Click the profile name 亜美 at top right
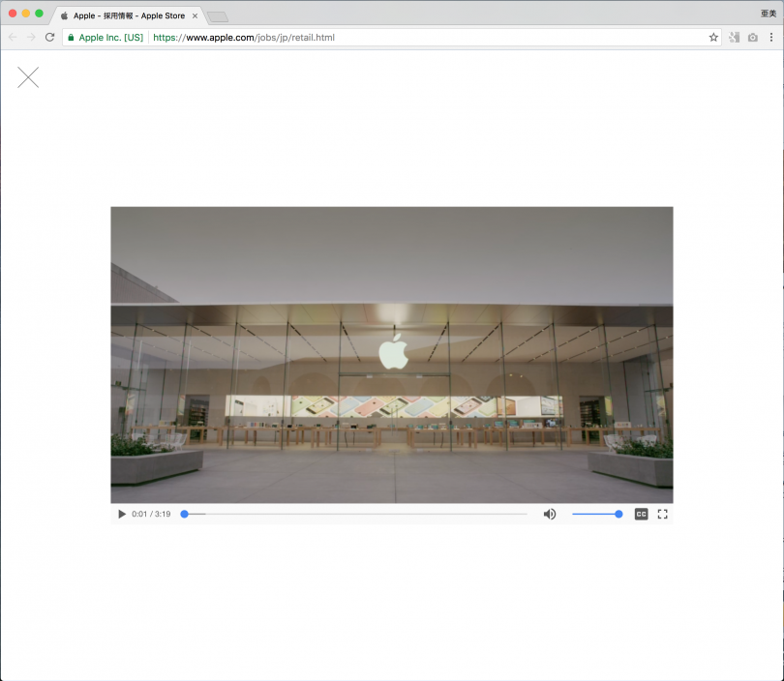This screenshot has height=681, width=784. (768, 14)
